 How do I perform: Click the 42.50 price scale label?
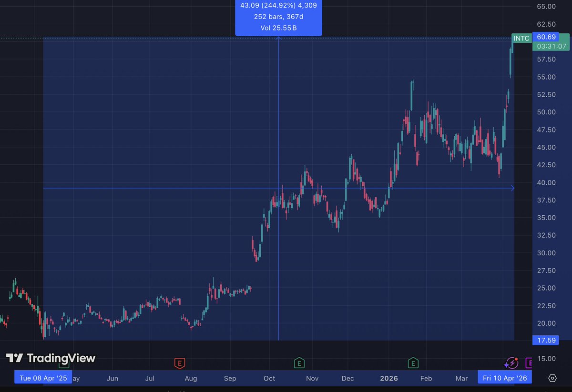pos(546,165)
